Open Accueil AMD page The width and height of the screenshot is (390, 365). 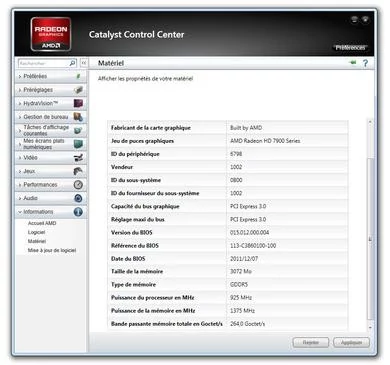pyautogui.click(x=42, y=223)
